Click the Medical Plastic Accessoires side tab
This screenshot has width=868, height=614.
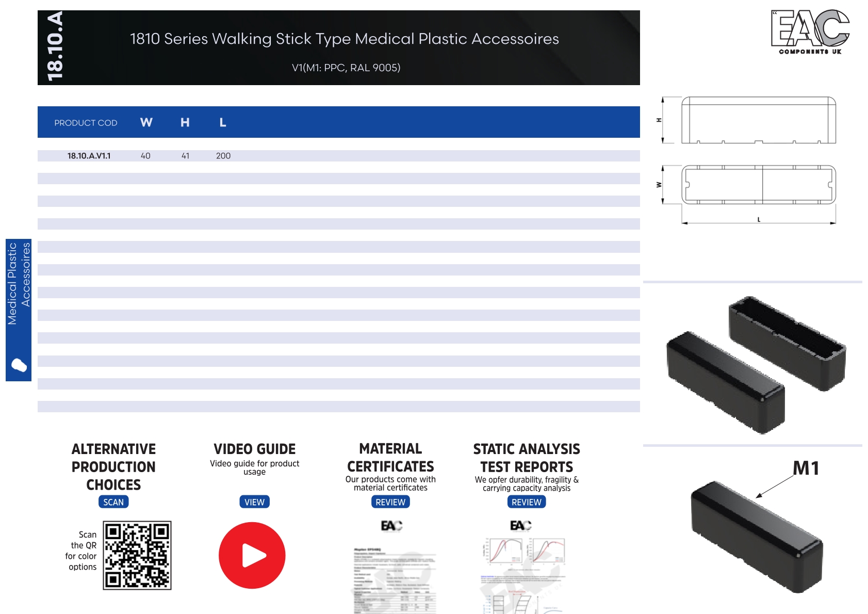click(x=19, y=310)
